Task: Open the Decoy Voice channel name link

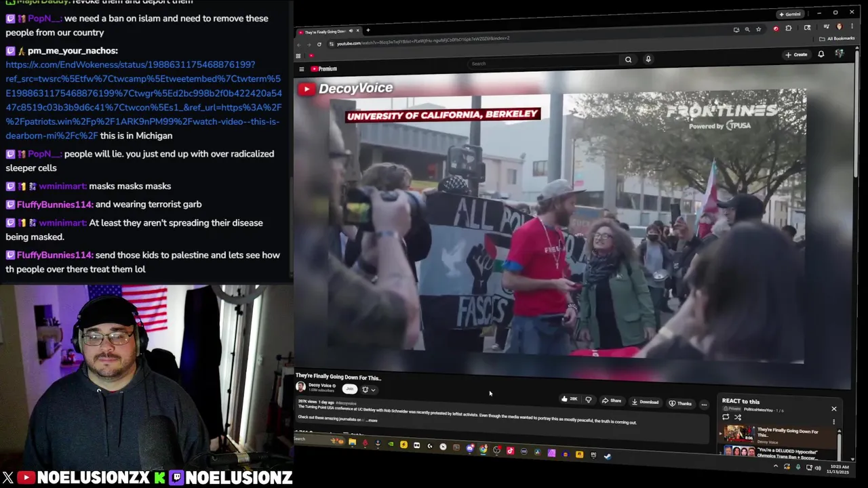Action: (320, 385)
